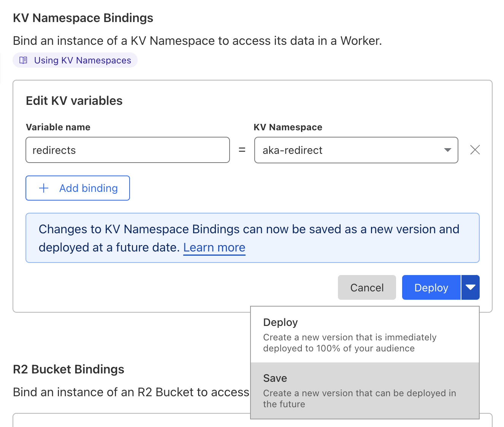Click the plus icon in Add binding
This screenshot has height=427, width=504.
(44, 188)
